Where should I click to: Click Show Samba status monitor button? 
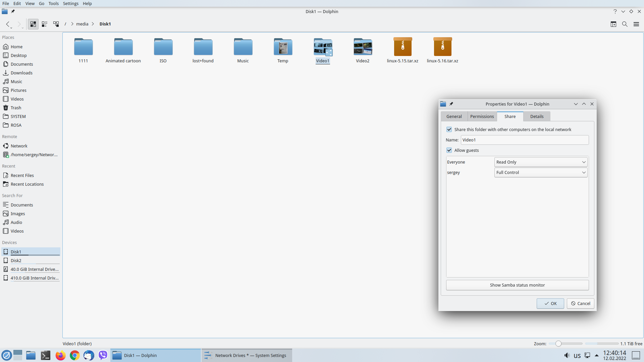[517, 285]
